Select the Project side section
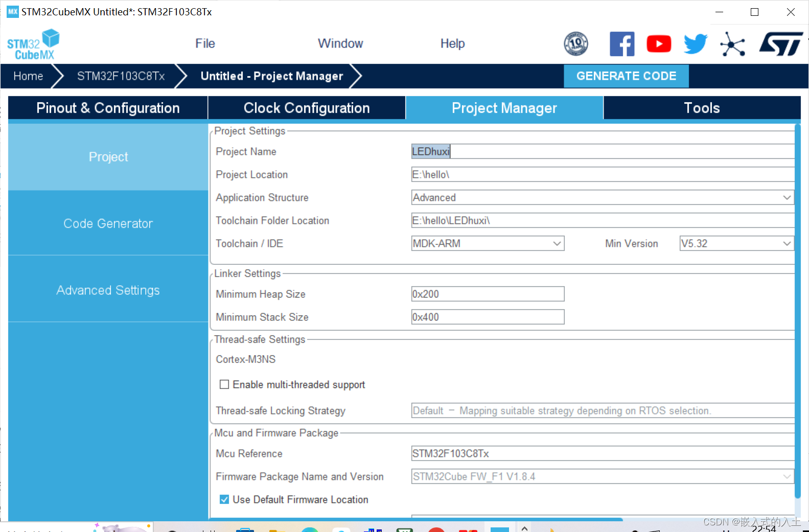809x532 pixels. (108, 157)
